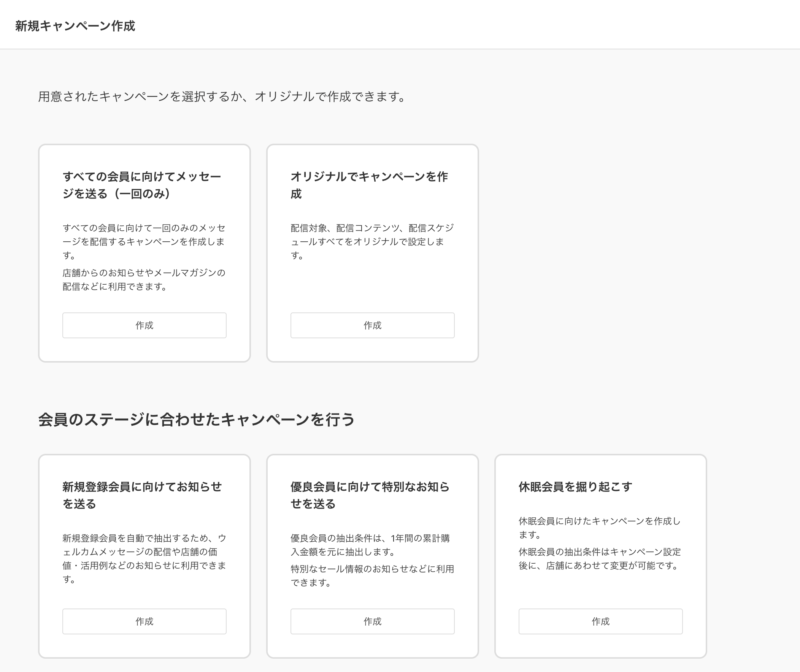Viewport: 800px width, 672px height.
Task: Click the 優良会員に向けて特別なお知らせを送る title
Action: [x=370, y=495]
